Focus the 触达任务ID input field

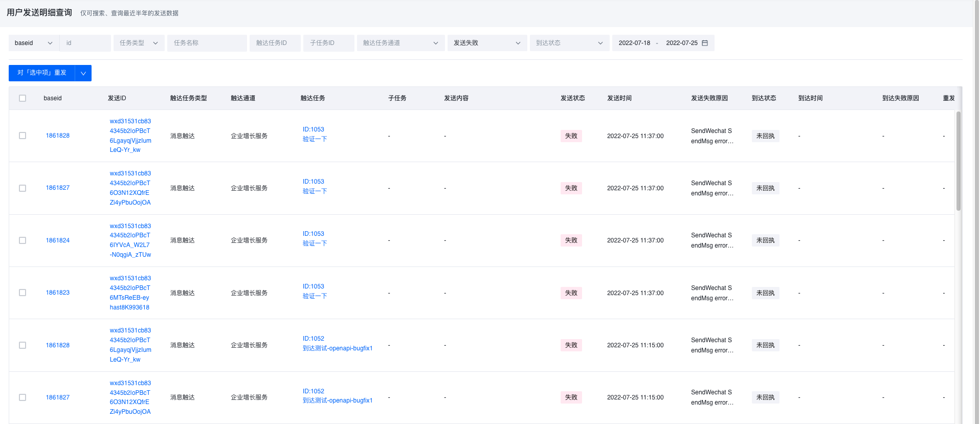click(275, 43)
